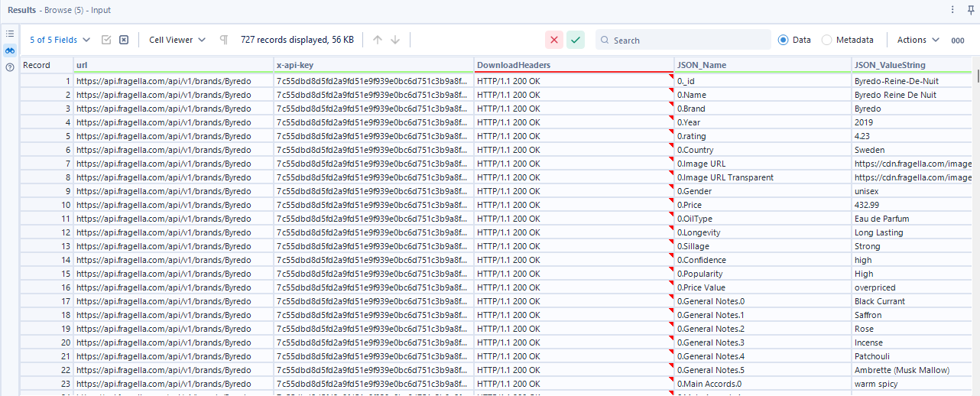Click the Black Currant value cell

(x=912, y=301)
